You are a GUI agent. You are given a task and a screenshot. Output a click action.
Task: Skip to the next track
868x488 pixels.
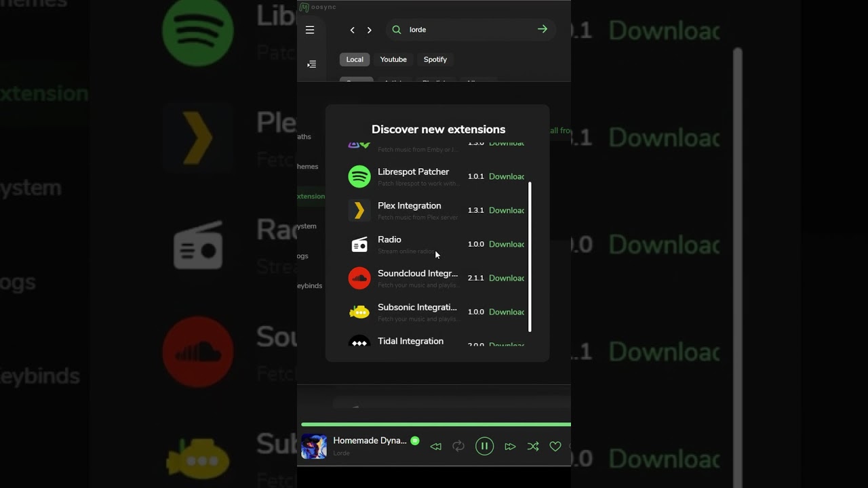[x=510, y=447]
